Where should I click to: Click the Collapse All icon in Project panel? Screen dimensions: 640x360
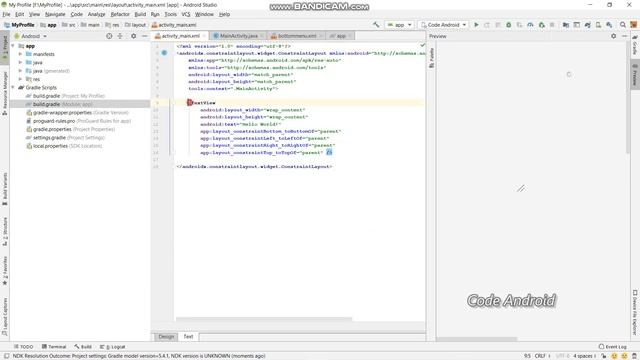tap(120, 36)
